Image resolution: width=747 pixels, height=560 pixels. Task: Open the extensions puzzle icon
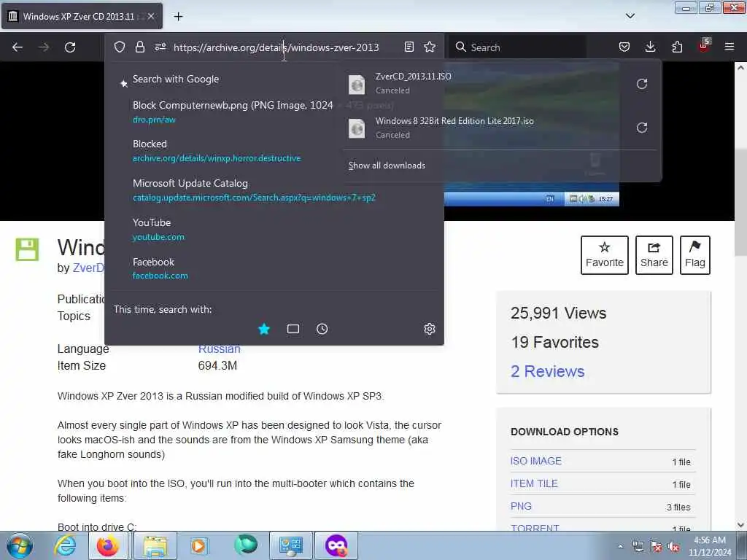tap(677, 47)
